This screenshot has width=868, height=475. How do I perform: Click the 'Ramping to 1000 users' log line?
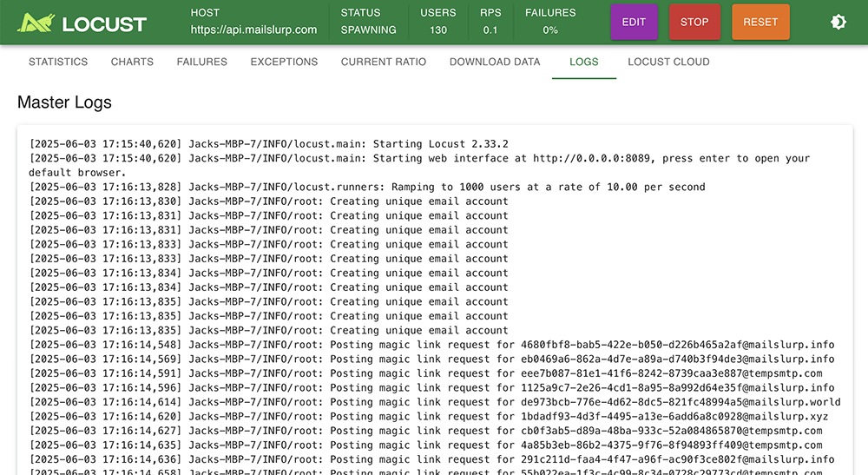click(367, 187)
